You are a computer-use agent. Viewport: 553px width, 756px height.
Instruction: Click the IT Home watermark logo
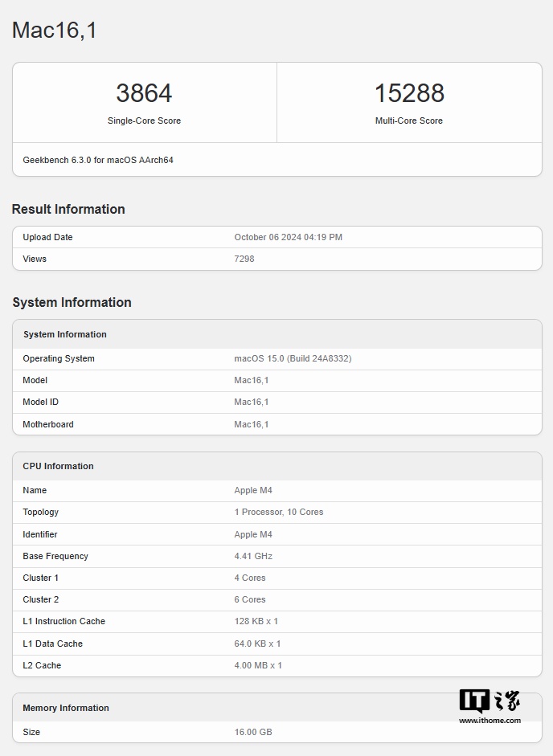(490, 701)
